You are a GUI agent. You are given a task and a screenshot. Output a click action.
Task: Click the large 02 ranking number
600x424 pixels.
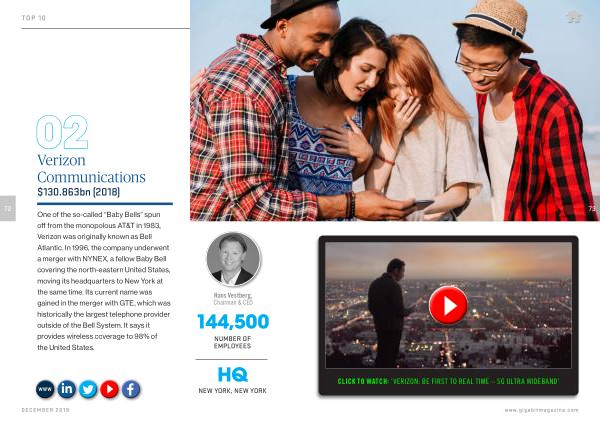point(62,132)
